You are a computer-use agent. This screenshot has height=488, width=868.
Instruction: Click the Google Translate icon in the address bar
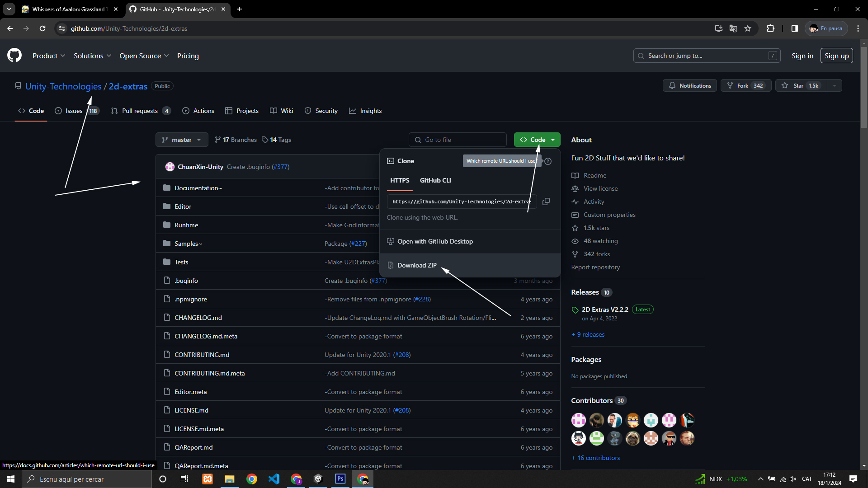(733, 28)
